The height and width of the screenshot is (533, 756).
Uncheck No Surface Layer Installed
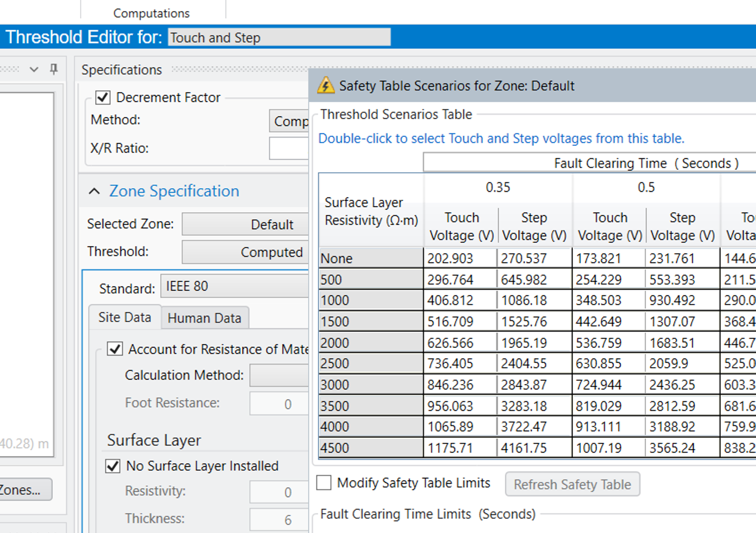113,466
